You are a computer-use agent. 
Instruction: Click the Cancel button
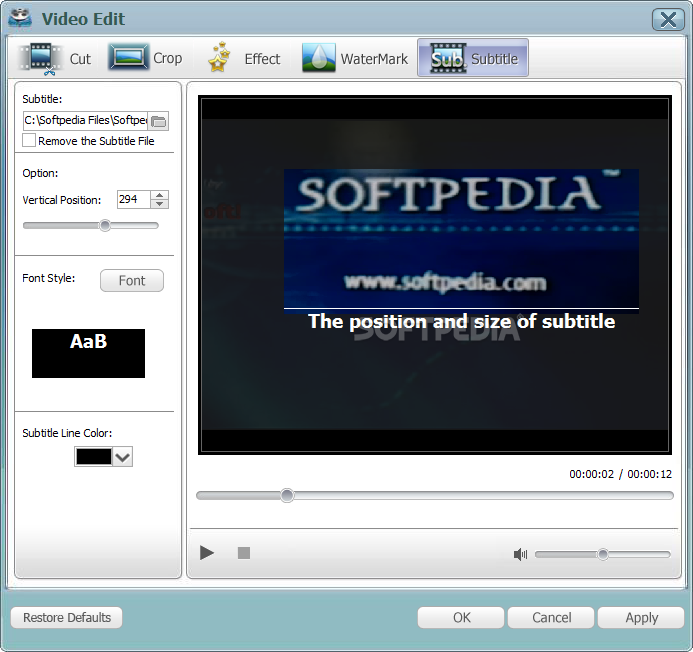point(551,617)
